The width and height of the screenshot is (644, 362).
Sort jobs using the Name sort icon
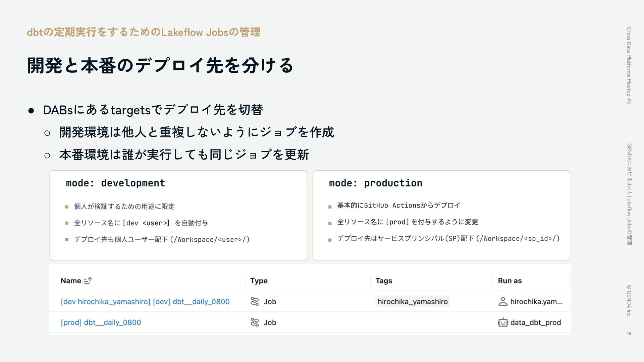(x=88, y=281)
